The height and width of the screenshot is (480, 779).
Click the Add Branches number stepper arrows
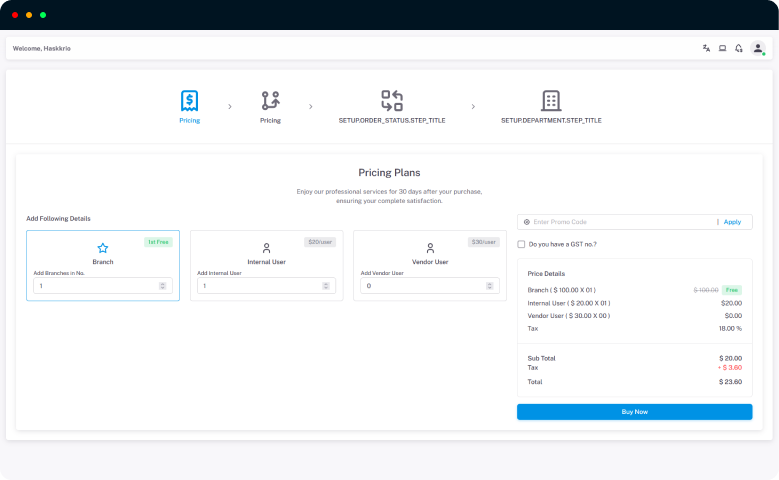coord(162,286)
